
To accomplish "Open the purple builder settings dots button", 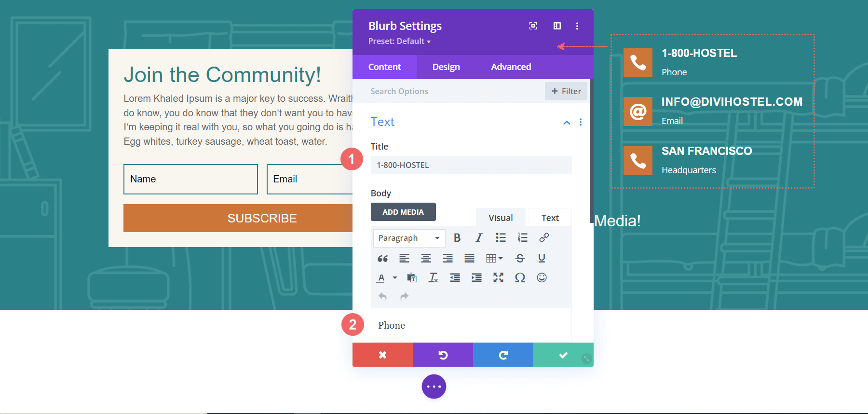I will click(x=434, y=386).
